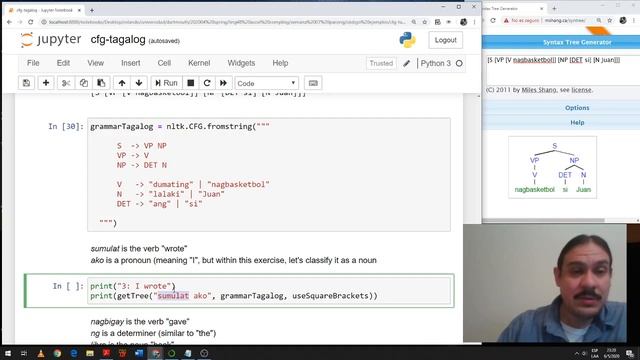
Task: Open VLC from the taskbar
Action: [41, 353]
